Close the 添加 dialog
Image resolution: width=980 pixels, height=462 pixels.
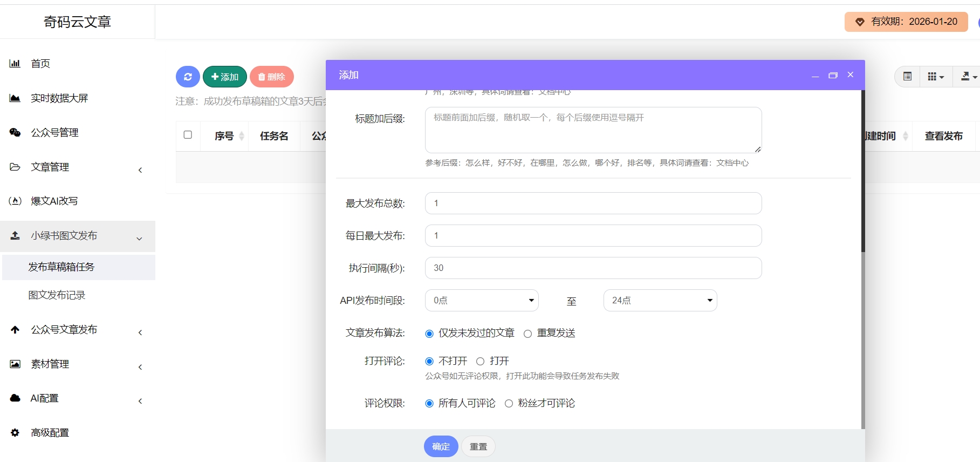pos(851,74)
